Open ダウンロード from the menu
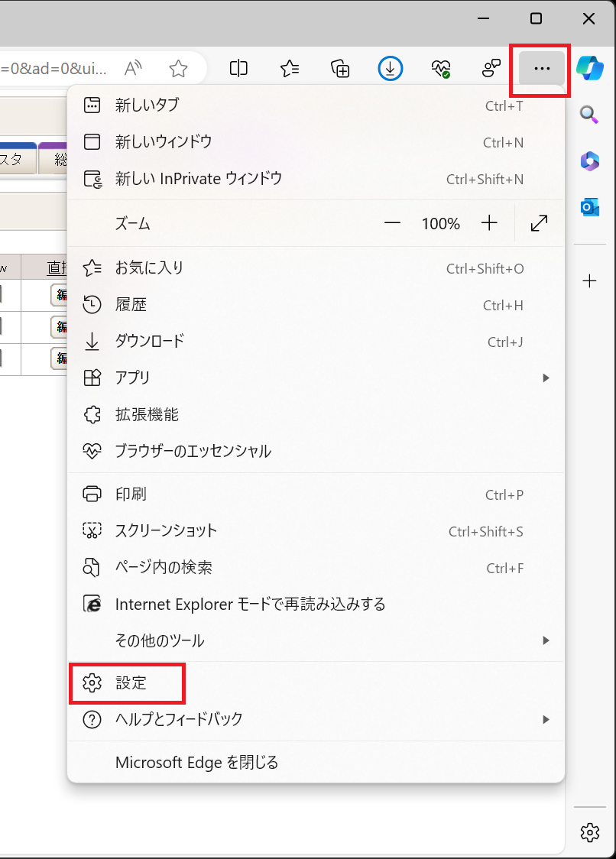 (316, 342)
